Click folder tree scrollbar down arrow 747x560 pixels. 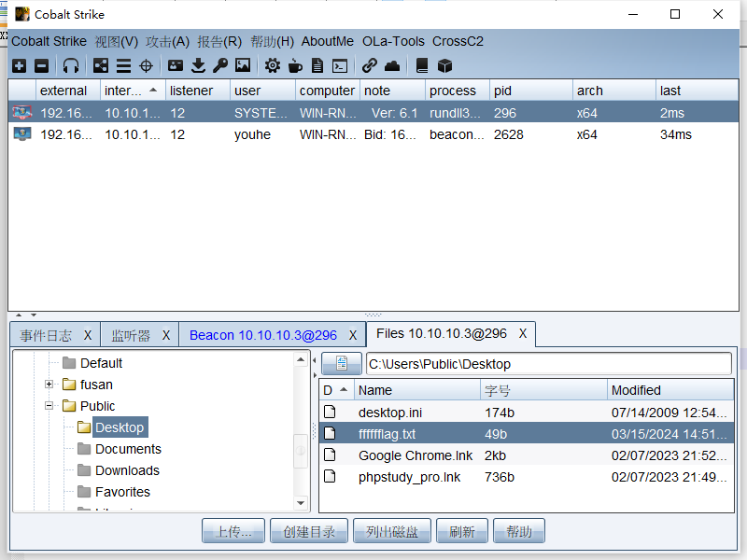tap(301, 502)
